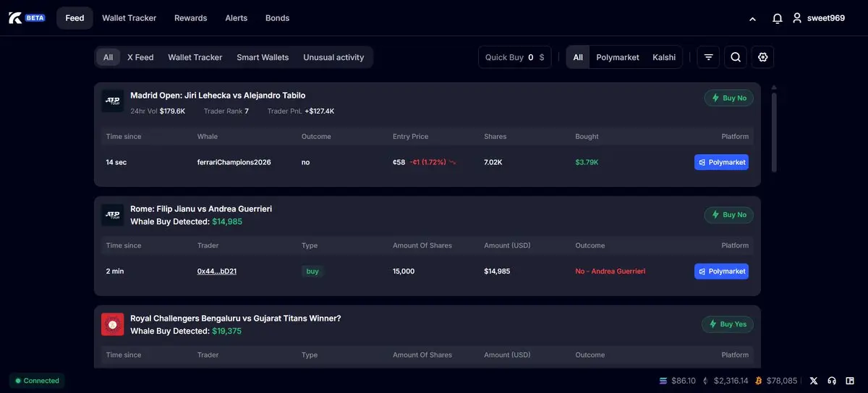Click the layout panel icon in footer
Image resolution: width=868 pixels, height=393 pixels.
[x=850, y=381]
